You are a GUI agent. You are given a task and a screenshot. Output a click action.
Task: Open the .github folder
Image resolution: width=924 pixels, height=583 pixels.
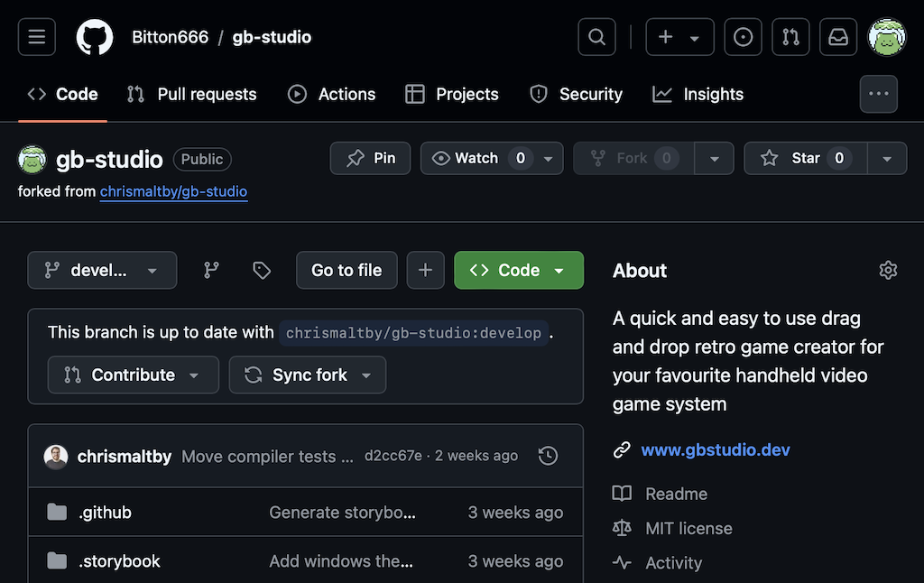click(105, 513)
